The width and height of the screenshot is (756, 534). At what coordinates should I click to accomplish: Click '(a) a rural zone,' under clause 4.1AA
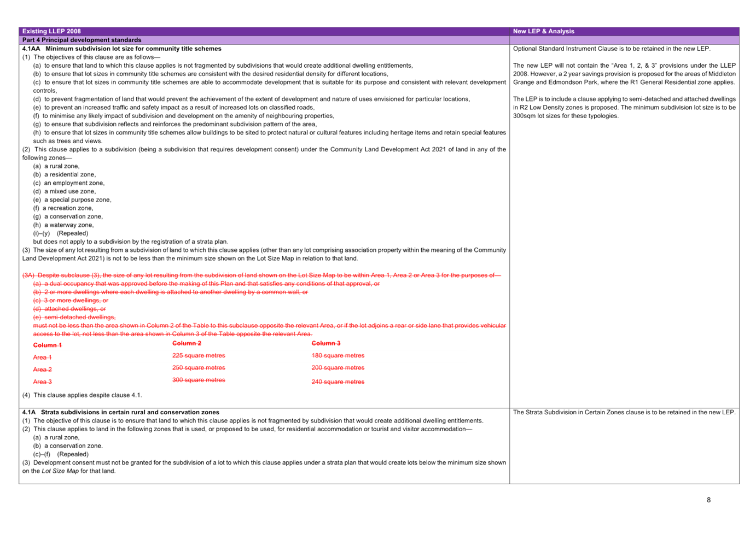56,166
